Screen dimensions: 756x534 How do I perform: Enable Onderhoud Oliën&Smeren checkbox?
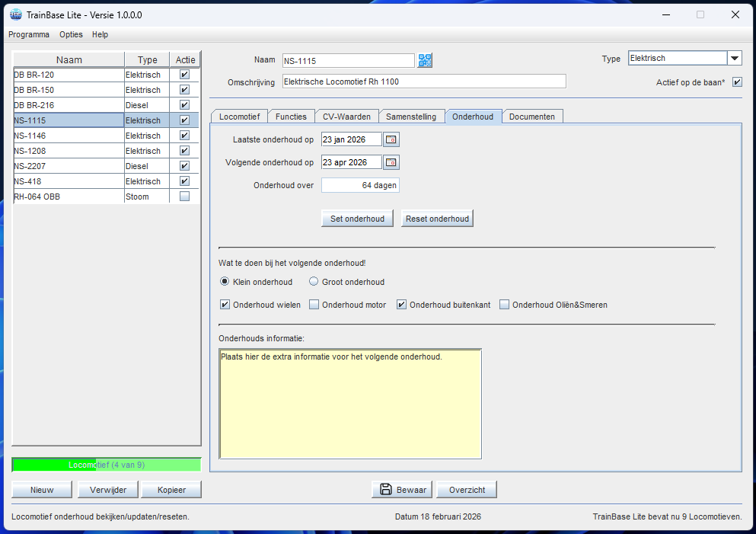504,305
